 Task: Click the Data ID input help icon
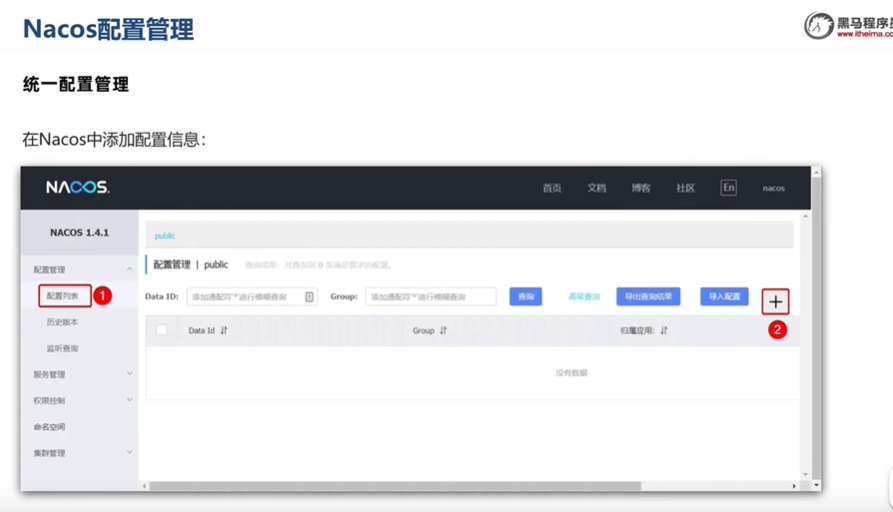pyautogui.click(x=309, y=297)
